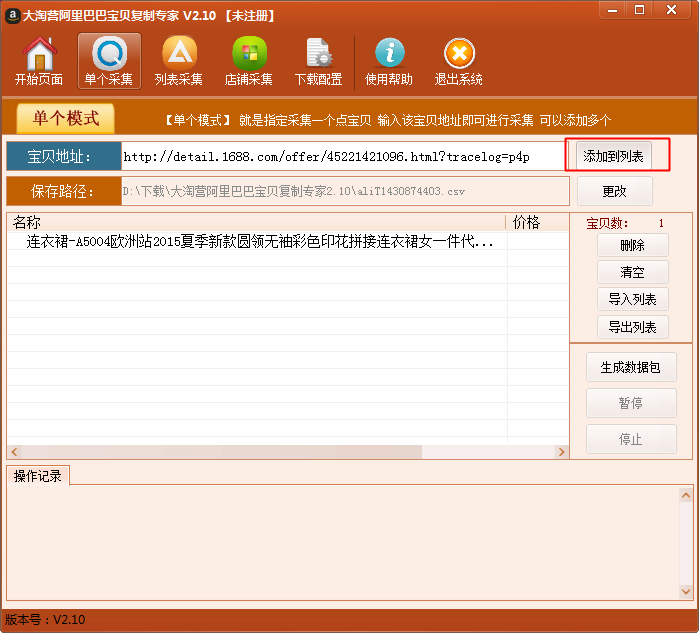699x633 pixels.
Task: Click the 导出列表 button
Action: tap(633, 327)
